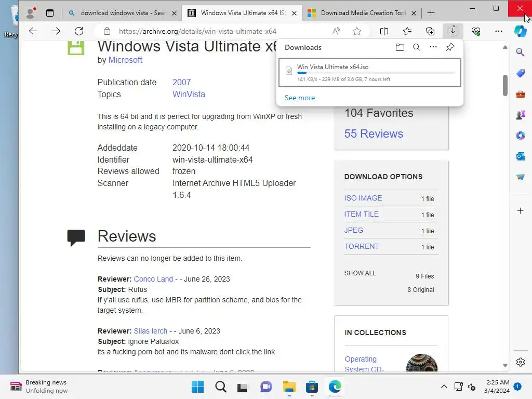Click the browser Back arrow
The width and height of the screenshot is (532, 399).
pyautogui.click(x=33, y=31)
